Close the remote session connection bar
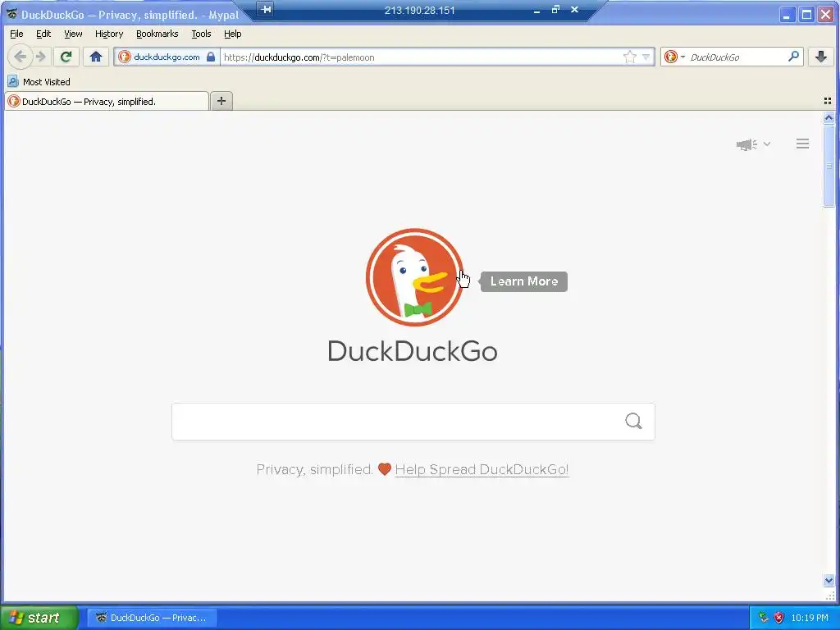Screen dimensions: 840x630 (x=574, y=9)
